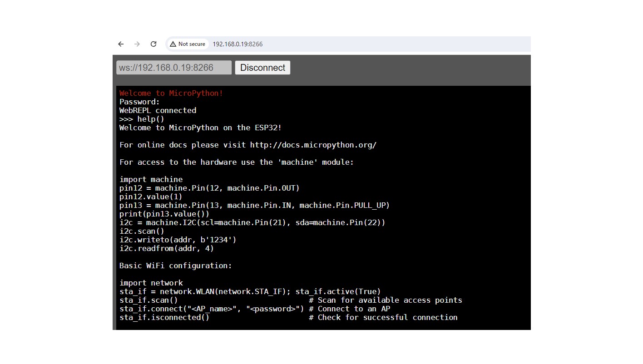Click the 'i2c.scan()' line
Screen dimensions: 643x364
click(142, 231)
